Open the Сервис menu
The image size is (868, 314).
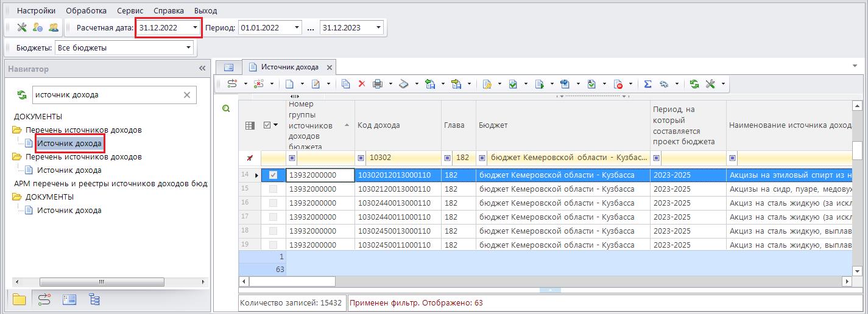pos(130,10)
